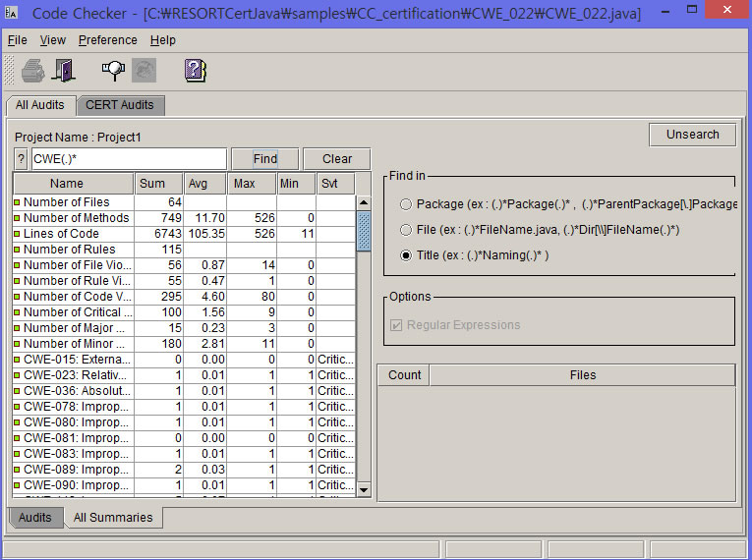Switch to the Audits bottom tab

coord(35,518)
